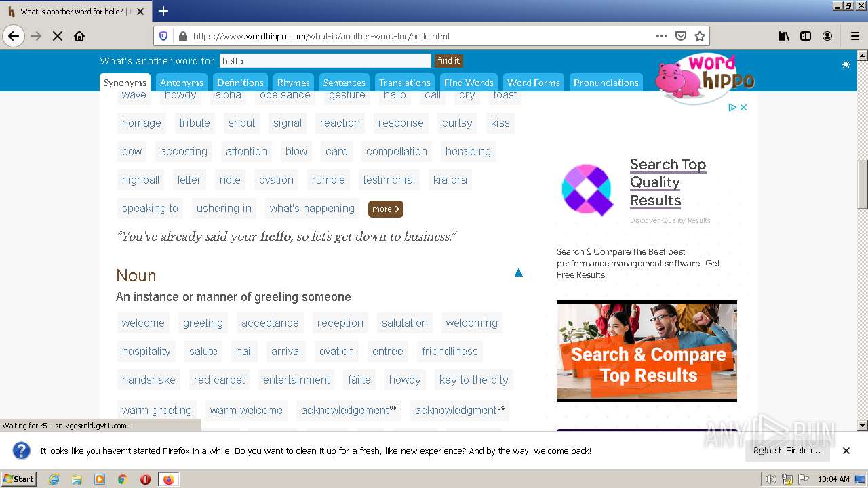Image resolution: width=868 pixels, height=488 pixels.
Task: Open the Translations tab
Action: (405, 83)
